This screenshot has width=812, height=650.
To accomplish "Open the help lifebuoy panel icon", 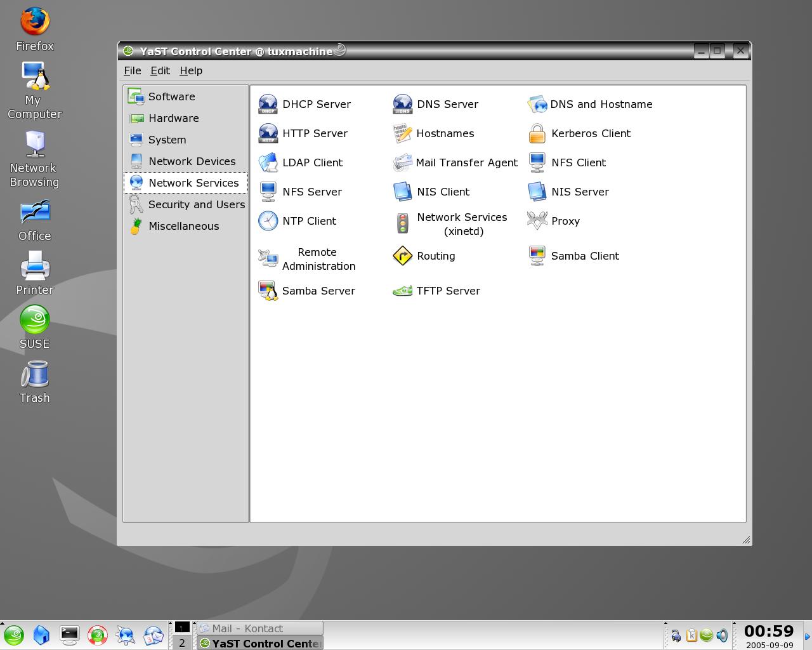I will [x=98, y=635].
